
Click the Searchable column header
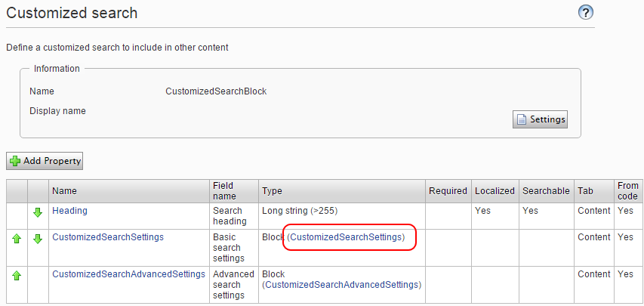546,191
